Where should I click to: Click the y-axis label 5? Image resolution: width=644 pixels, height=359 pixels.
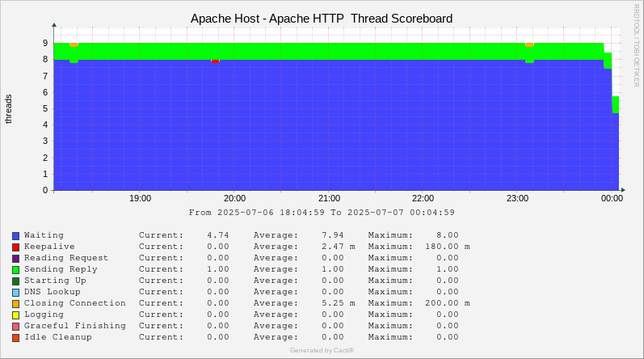point(45,108)
